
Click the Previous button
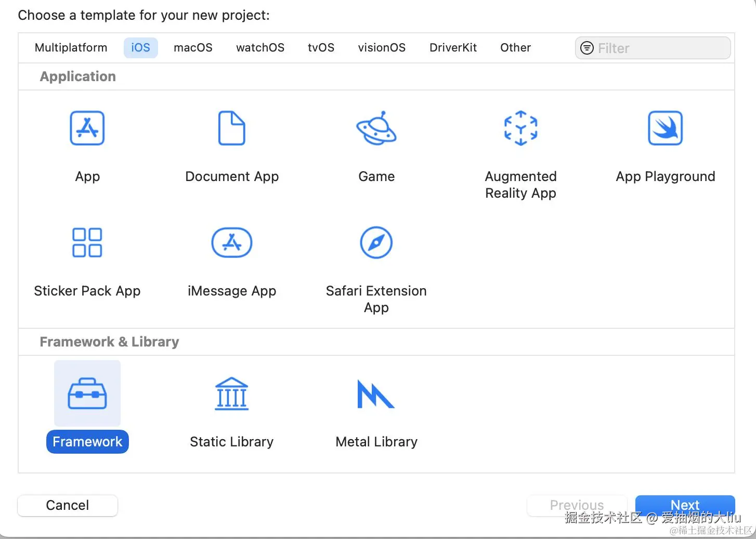(x=577, y=505)
